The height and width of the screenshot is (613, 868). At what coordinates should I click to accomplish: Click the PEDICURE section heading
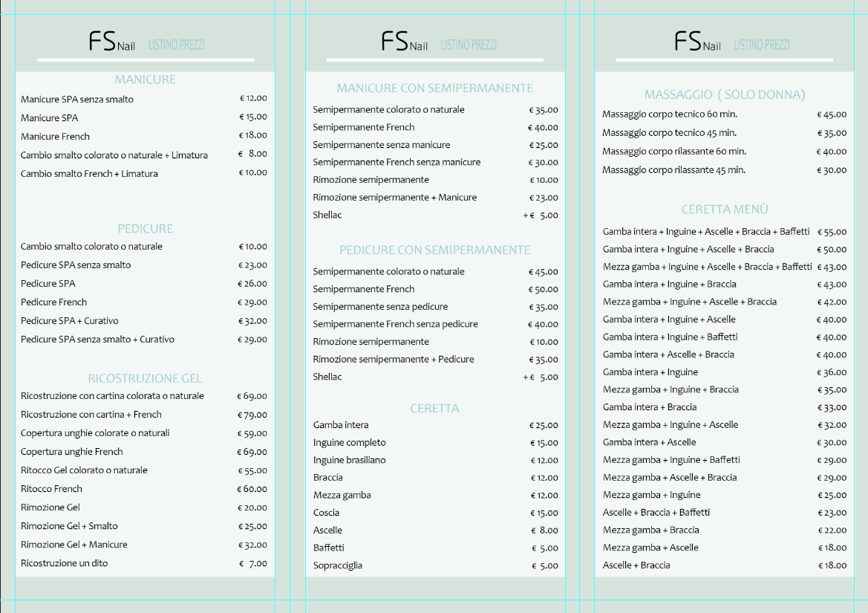click(145, 229)
